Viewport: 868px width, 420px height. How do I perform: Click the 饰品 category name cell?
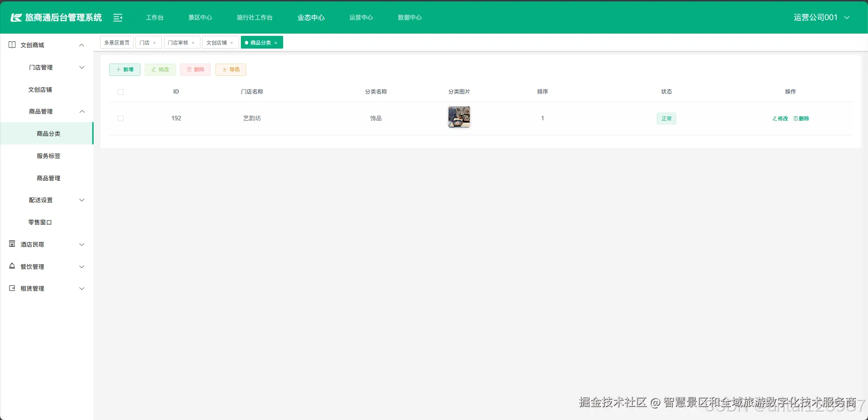tap(376, 118)
